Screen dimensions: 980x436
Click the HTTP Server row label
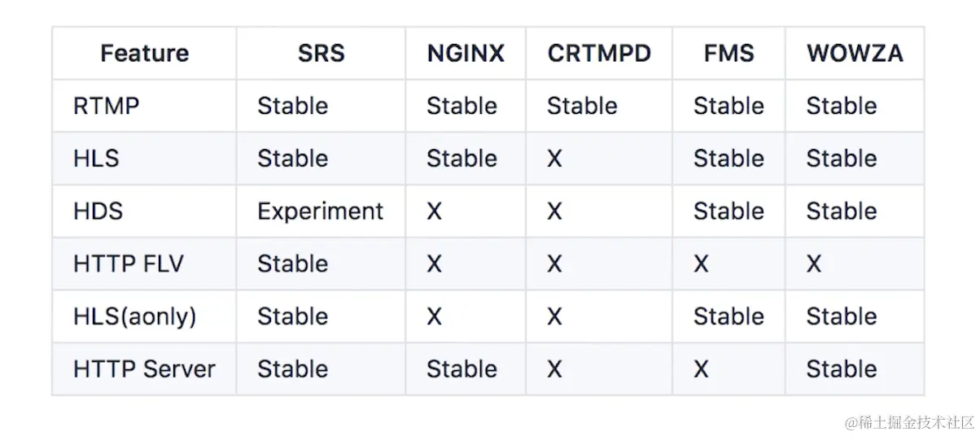(144, 368)
